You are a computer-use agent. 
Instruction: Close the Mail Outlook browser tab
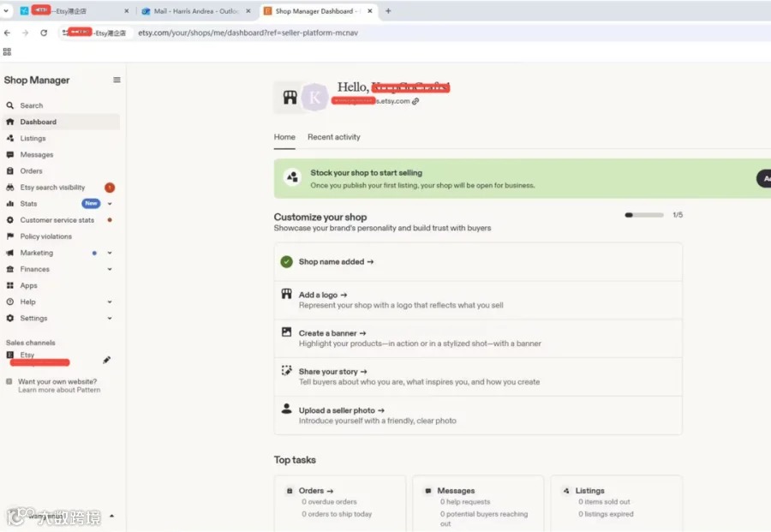248,11
